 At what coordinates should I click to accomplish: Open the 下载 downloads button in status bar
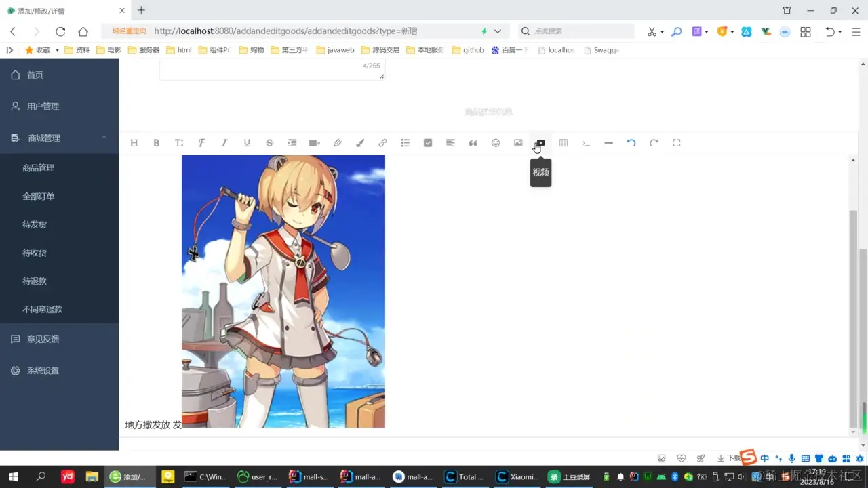729,458
